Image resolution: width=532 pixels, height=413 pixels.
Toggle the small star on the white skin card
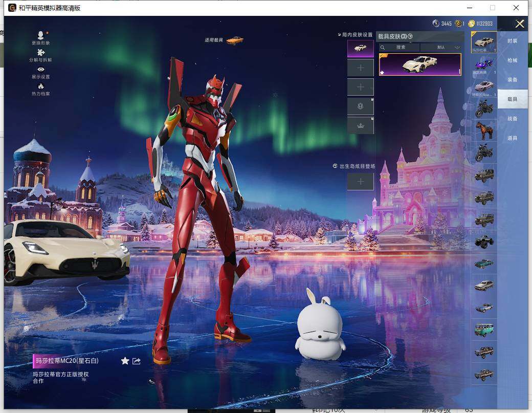382,72
